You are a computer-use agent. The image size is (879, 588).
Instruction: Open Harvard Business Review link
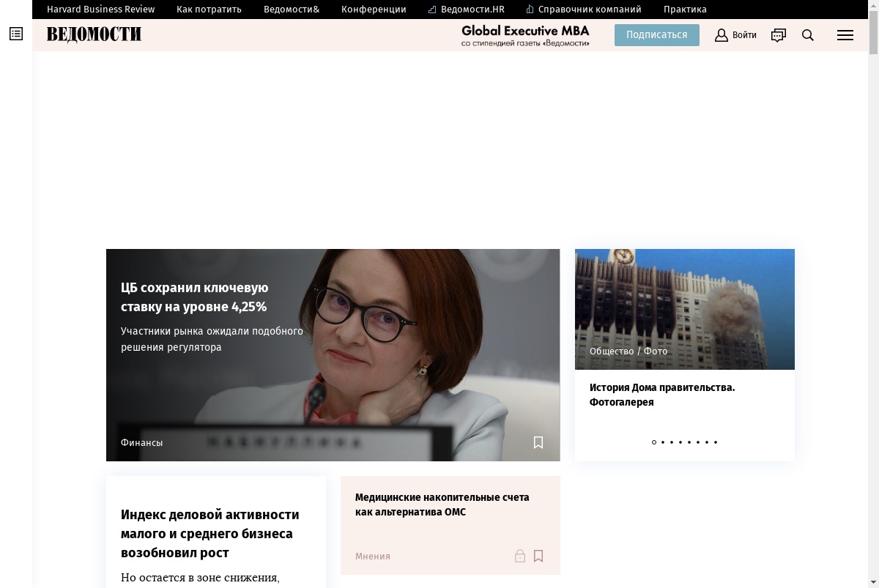(x=101, y=10)
